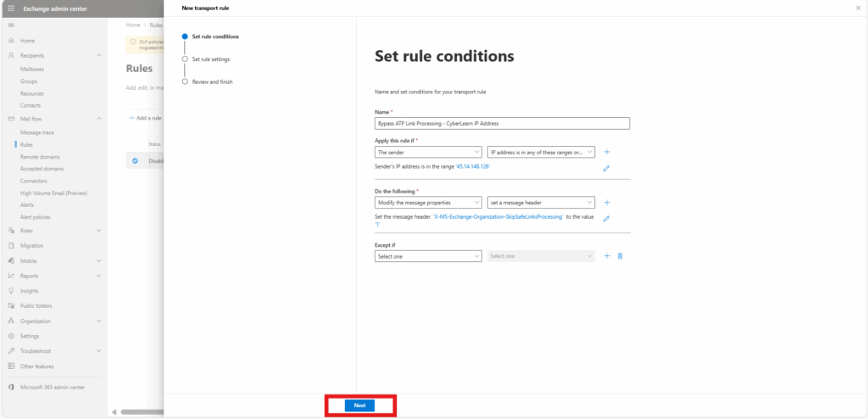This screenshot has height=419, width=868.
Task: Select the Set rule conditions step
Action: 211,36
